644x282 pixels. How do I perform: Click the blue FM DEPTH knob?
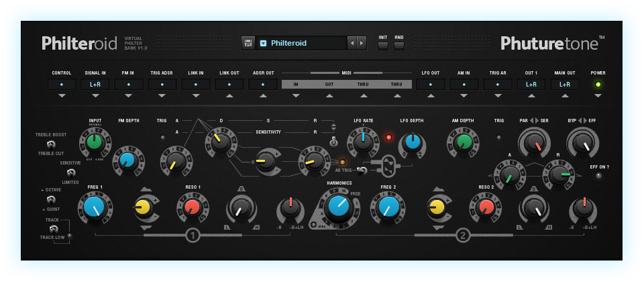coord(127,160)
